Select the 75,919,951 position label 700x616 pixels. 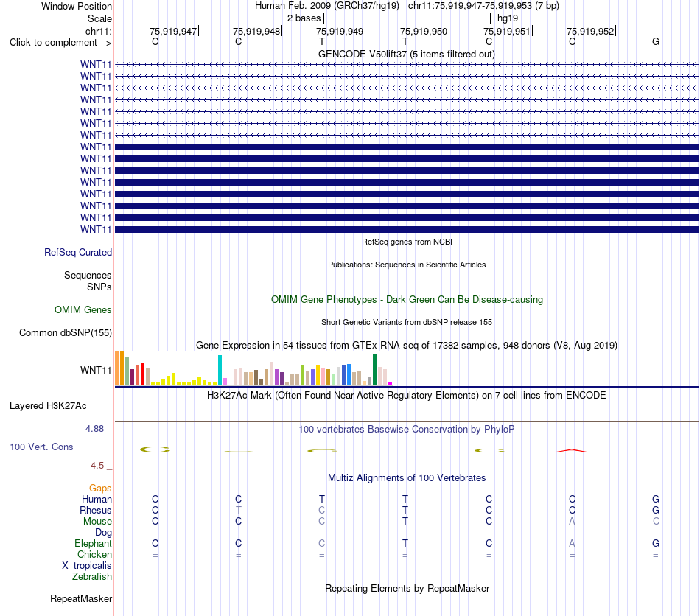507,31
